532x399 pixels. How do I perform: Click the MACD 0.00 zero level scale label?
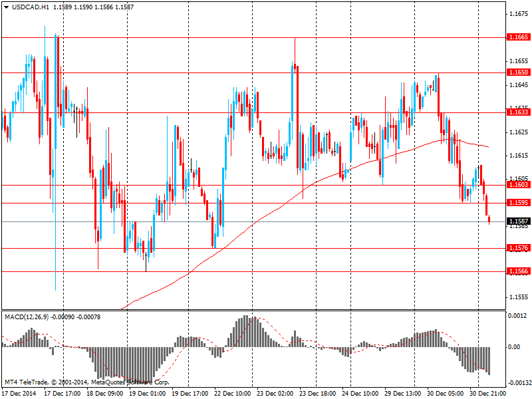click(514, 346)
